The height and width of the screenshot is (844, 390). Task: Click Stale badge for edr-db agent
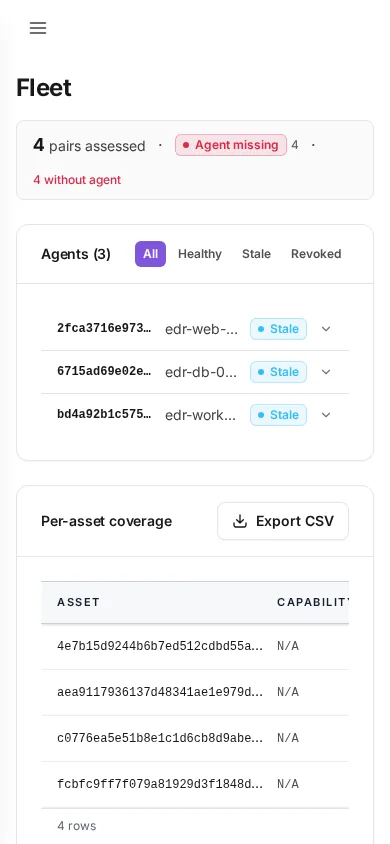(278, 372)
